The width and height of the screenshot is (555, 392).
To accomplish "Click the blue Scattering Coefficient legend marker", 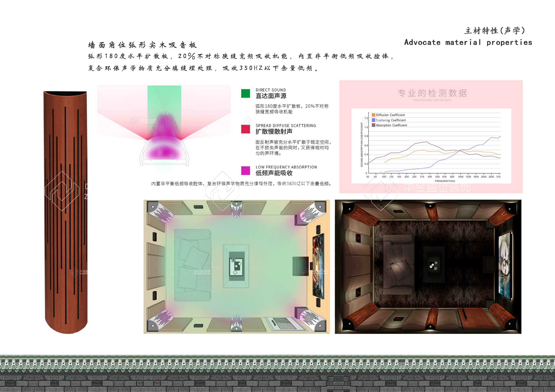I will pos(374,120).
